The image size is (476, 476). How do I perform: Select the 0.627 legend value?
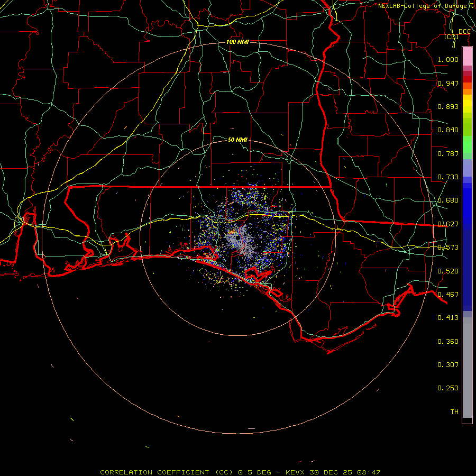click(448, 224)
